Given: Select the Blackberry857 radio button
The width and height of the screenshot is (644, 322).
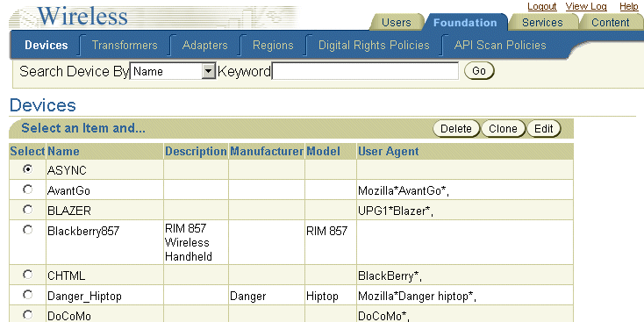Looking at the screenshot, I should tap(27, 230).
